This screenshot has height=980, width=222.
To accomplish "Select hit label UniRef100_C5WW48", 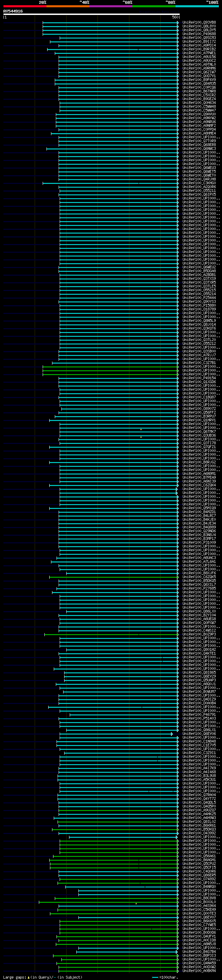I will pos(199,106).
